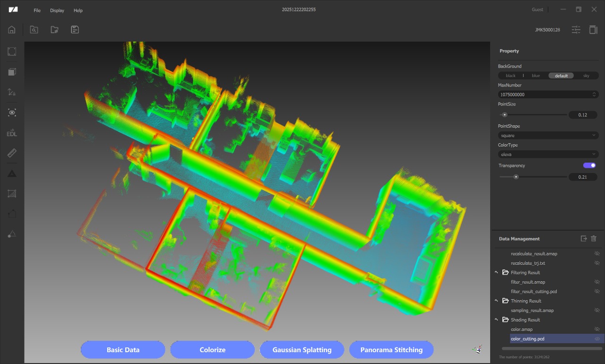
Task: Turn off the Transparency switch
Action: pyautogui.click(x=589, y=165)
